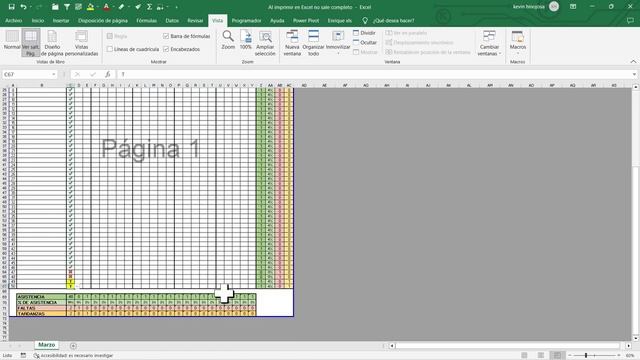Click Organizar todo
640x360 pixels.
point(313,42)
